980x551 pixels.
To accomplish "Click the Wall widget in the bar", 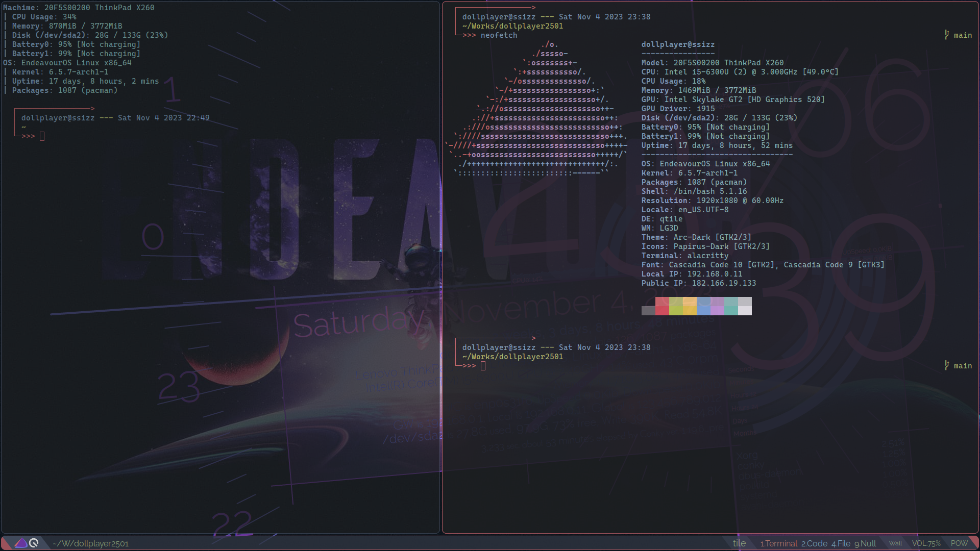I will (895, 543).
